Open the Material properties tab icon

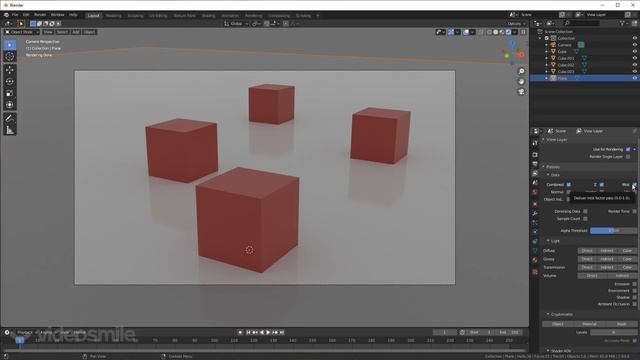click(535, 260)
